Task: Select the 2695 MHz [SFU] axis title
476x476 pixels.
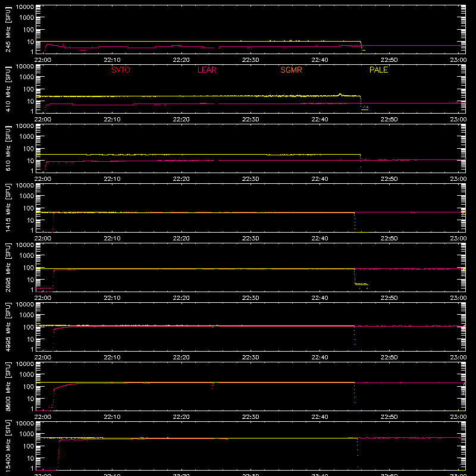Action: tap(8, 267)
